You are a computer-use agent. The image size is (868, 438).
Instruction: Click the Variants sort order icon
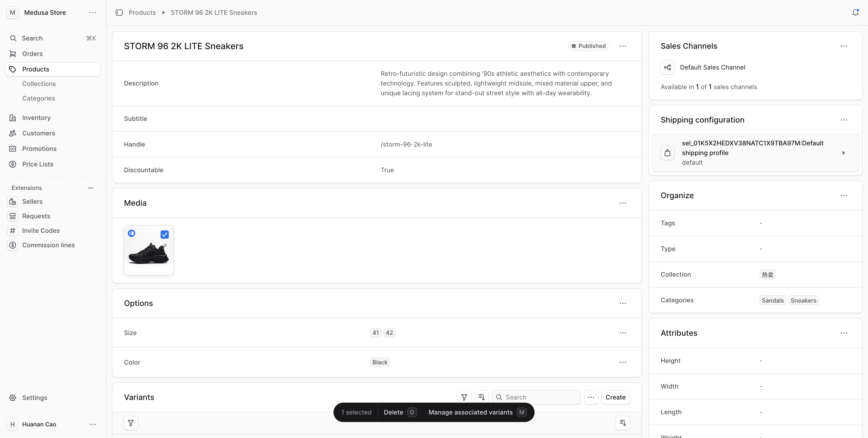click(x=481, y=397)
